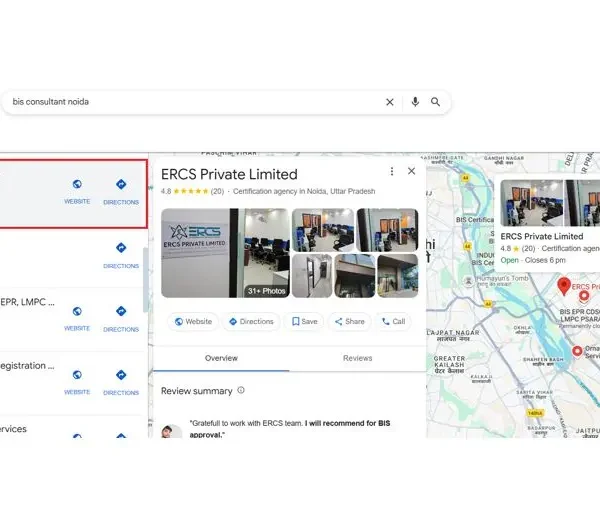Click the Website button in the details panel
600x522 pixels.
pyautogui.click(x=193, y=321)
